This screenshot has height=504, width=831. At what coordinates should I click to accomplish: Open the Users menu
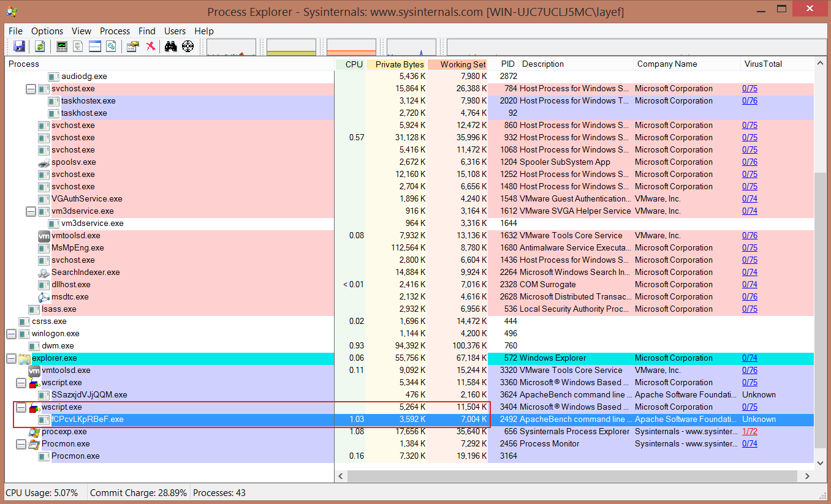[x=175, y=31]
